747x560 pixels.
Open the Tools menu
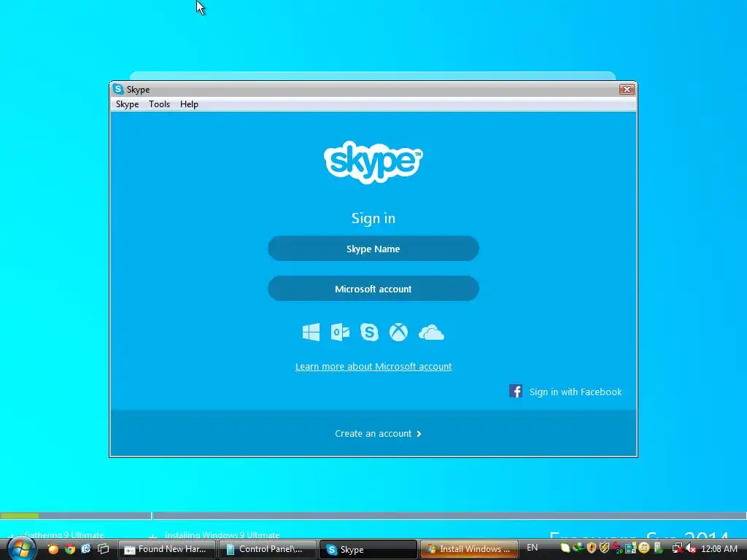click(x=159, y=104)
